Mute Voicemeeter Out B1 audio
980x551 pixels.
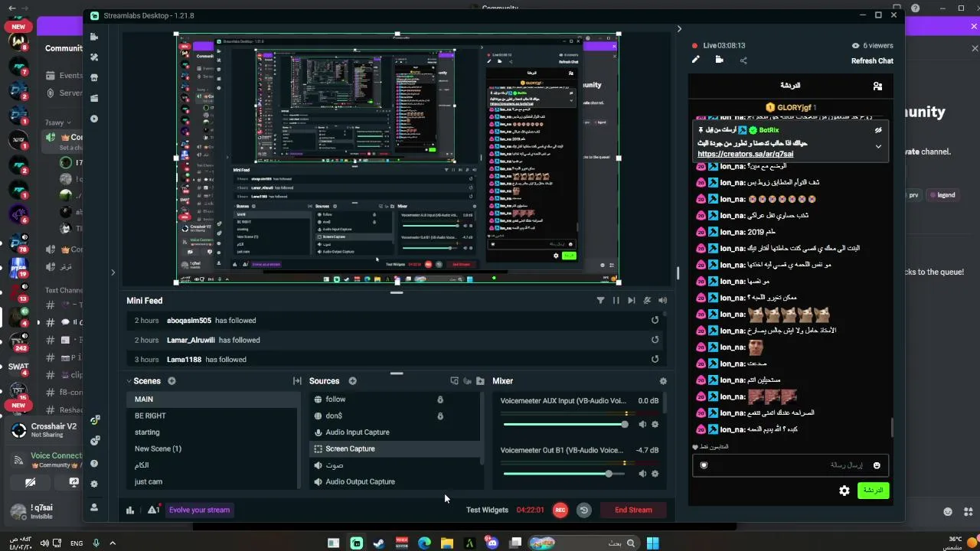tap(642, 474)
